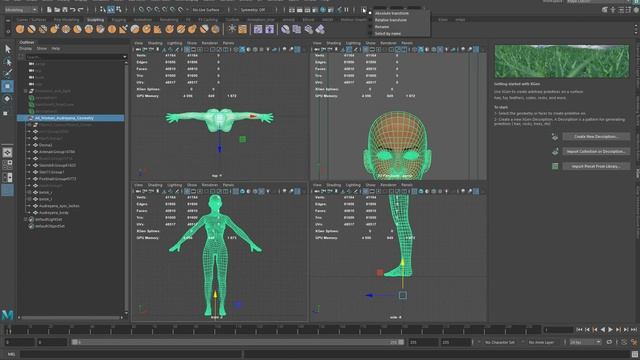Switch to the Poly Modeling shelf tab

(x=66, y=20)
